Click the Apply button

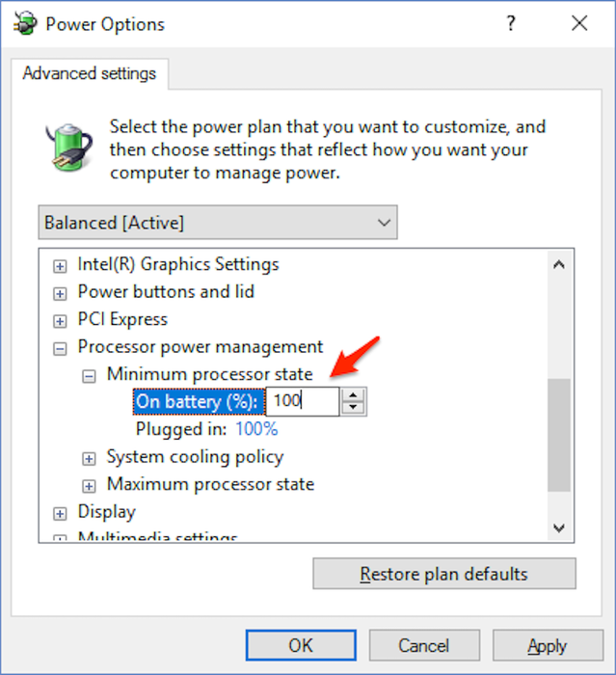point(547,645)
